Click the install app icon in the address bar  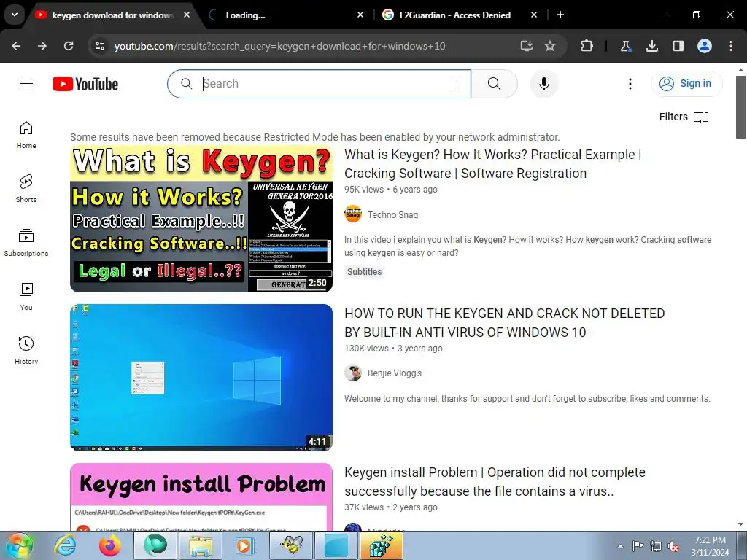tap(526, 46)
